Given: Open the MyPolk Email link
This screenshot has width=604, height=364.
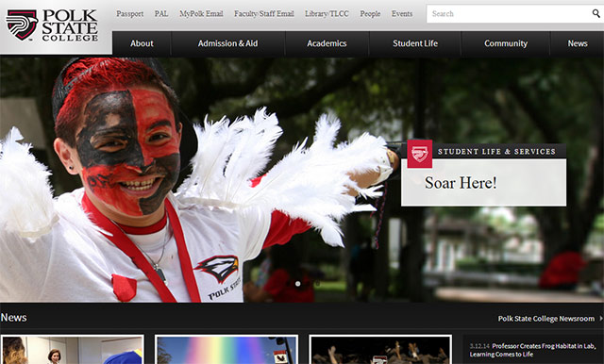Looking at the screenshot, I should coord(201,14).
